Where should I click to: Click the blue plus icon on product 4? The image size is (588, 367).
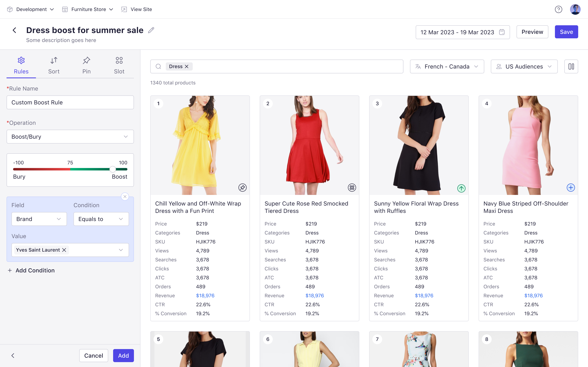(570, 188)
